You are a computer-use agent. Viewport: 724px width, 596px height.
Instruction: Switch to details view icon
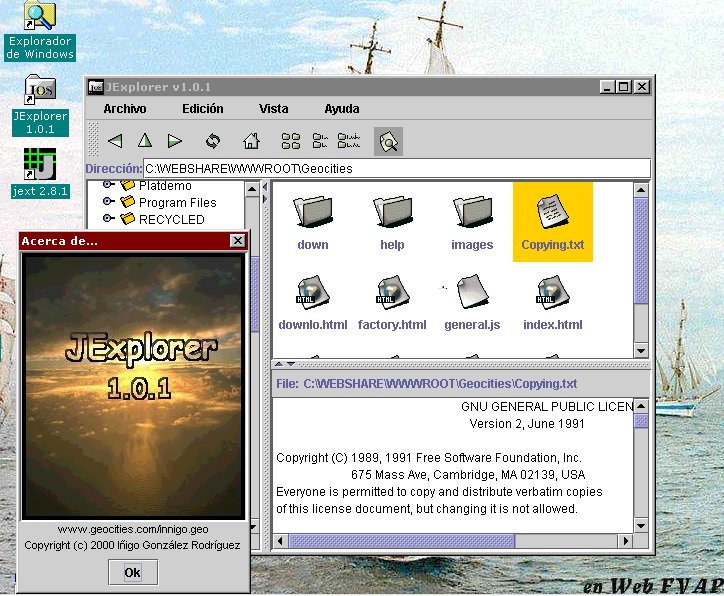(x=349, y=141)
